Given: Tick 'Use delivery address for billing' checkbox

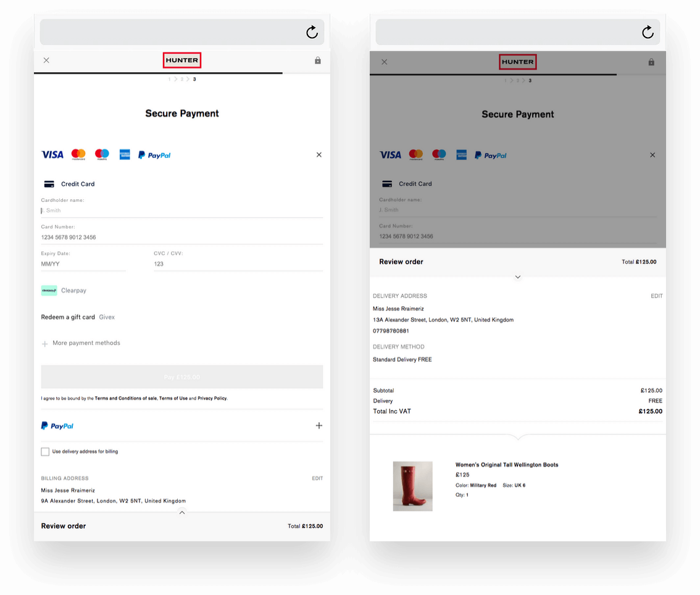Looking at the screenshot, I should point(45,452).
